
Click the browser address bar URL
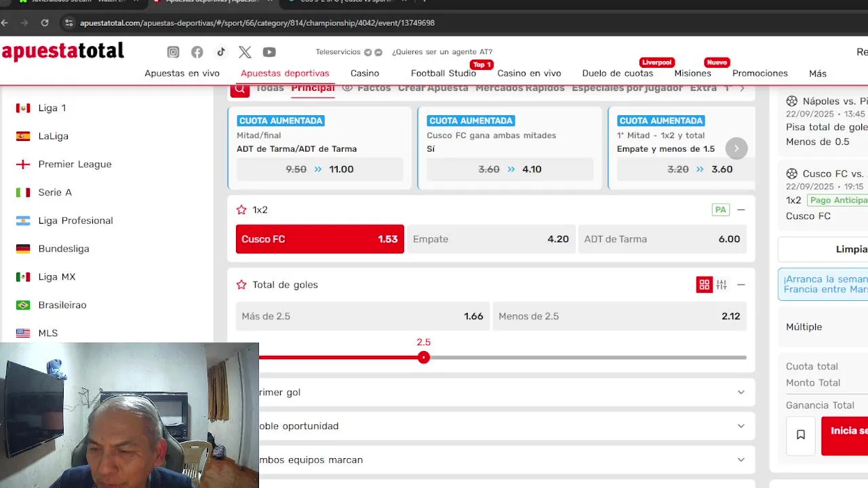pos(257,23)
